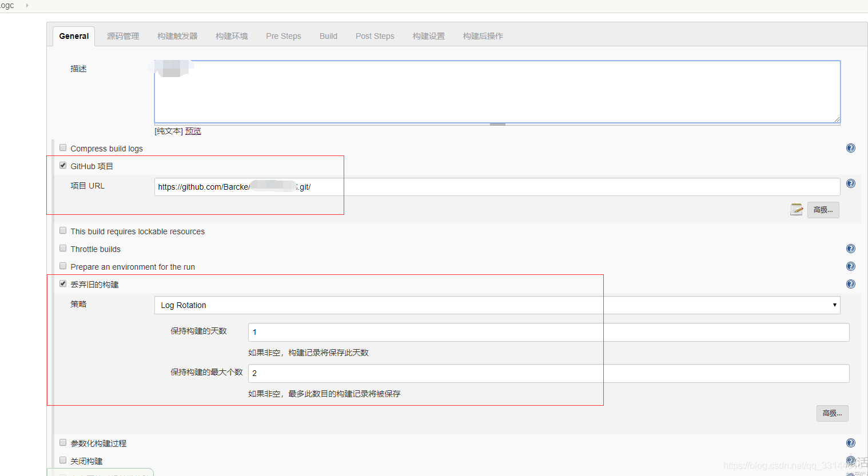Viewport: 868px width, 476px height.
Task: Open help for 丢弃旧的构建 option
Action: pyautogui.click(x=851, y=284)
